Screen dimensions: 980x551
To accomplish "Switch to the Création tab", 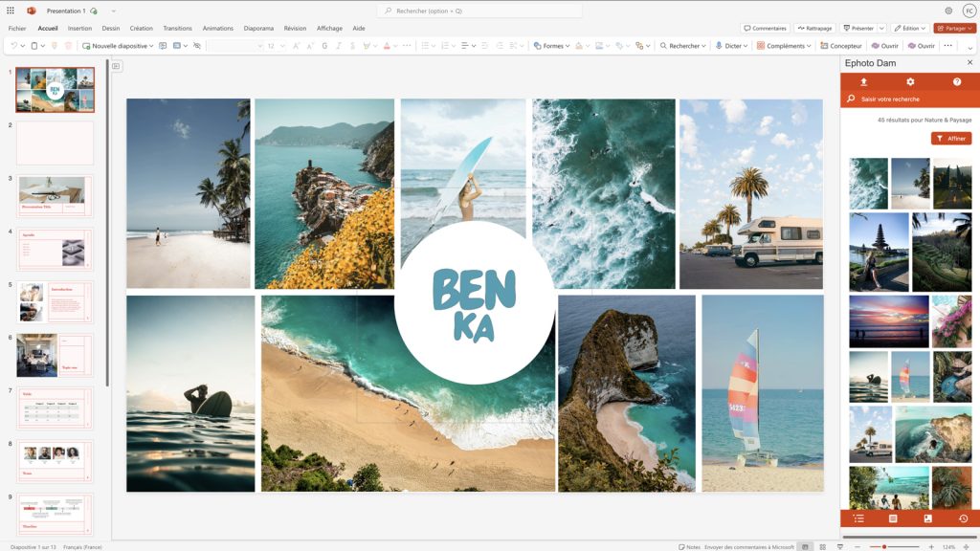I will coord(142,28).
